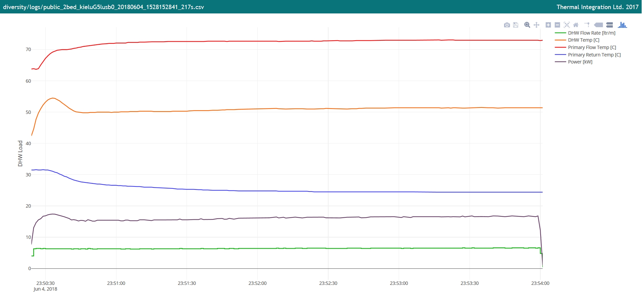Click the 0 y-axis tick label

point(30,268)
